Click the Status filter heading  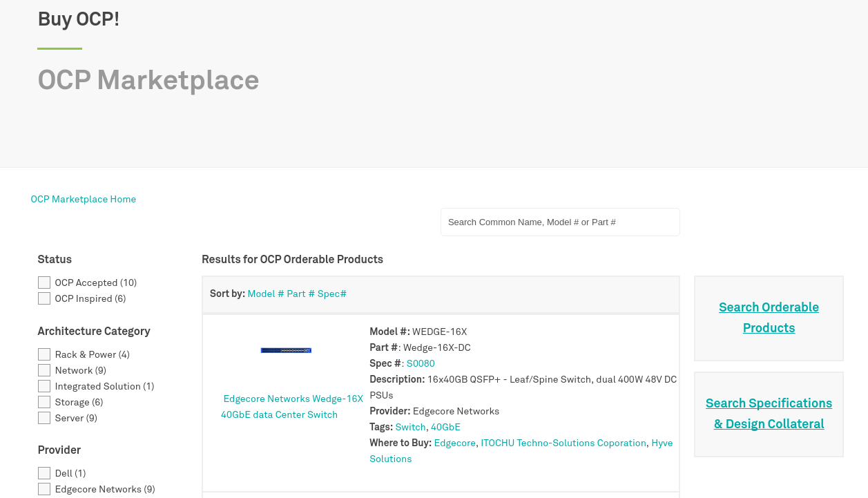pos(55,260)
